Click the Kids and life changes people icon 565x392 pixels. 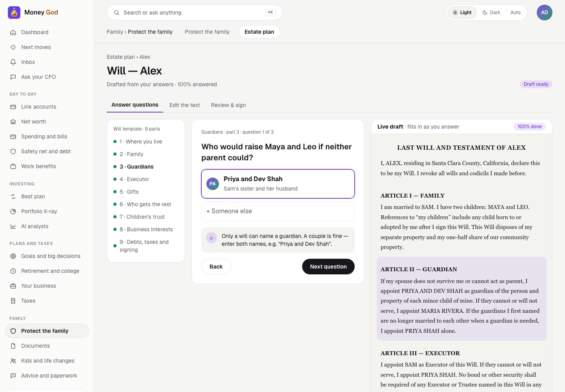(x=13, y=361)
